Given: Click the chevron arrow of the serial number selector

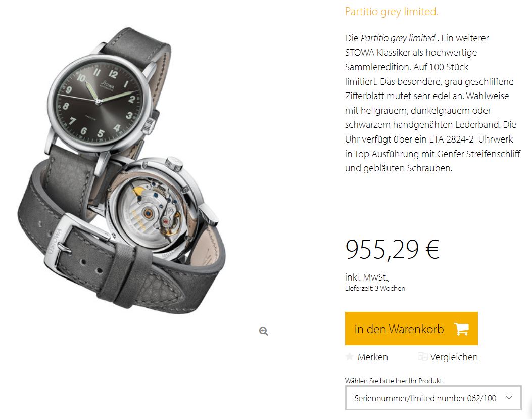Looking at the screenshot, I should click(x=509, y=398).
